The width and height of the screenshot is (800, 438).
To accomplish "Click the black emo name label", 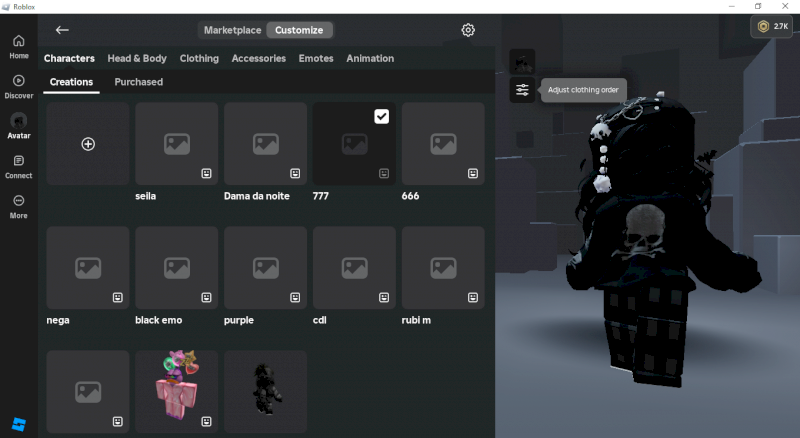I will (x=159, y=320).
